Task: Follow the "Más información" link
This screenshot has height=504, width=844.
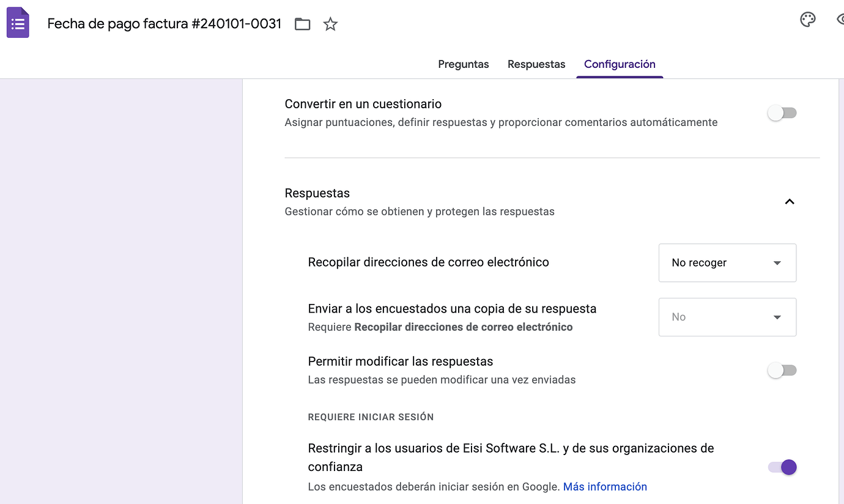Action: 605,486
